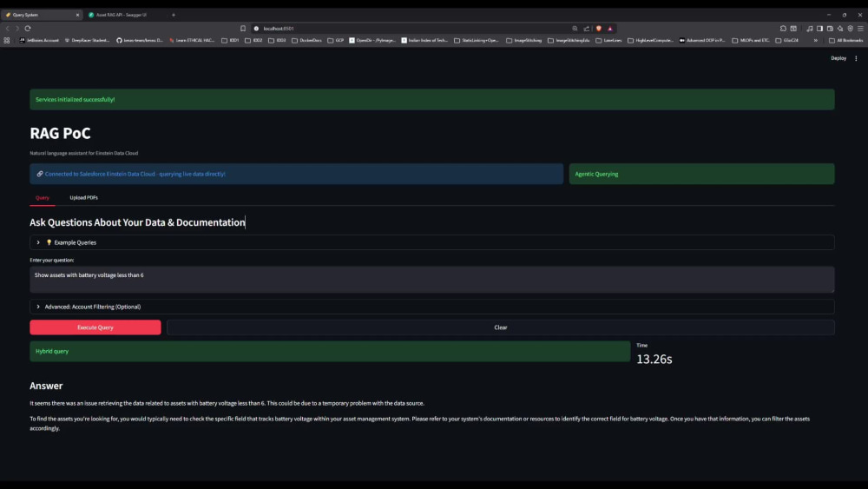Reload the localhost page
The height and width of the screenshot is (489, 868).
tap(28, 29)
